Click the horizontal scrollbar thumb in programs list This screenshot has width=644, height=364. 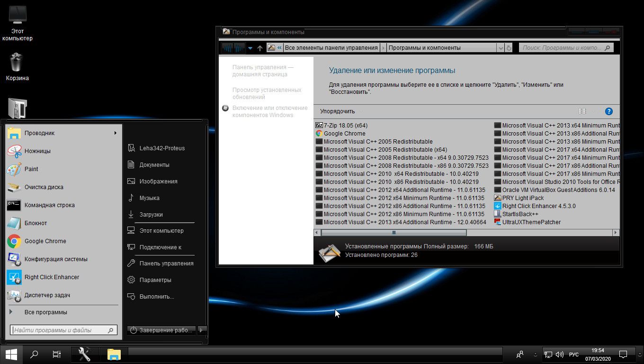(x=394, y=233)
